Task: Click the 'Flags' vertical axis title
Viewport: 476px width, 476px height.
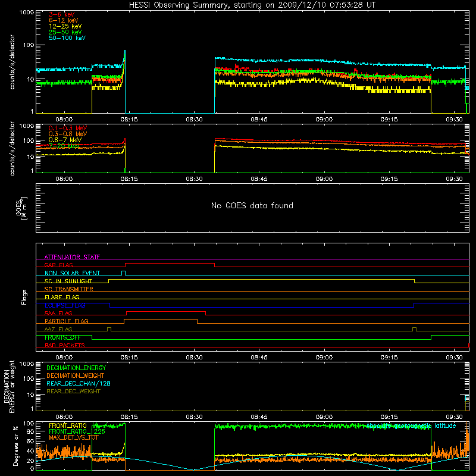Action: [x=24, y=297]
